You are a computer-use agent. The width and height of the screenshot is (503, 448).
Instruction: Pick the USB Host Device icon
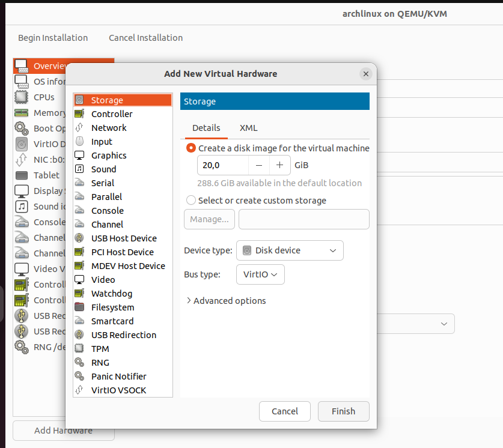click(79, 238)
